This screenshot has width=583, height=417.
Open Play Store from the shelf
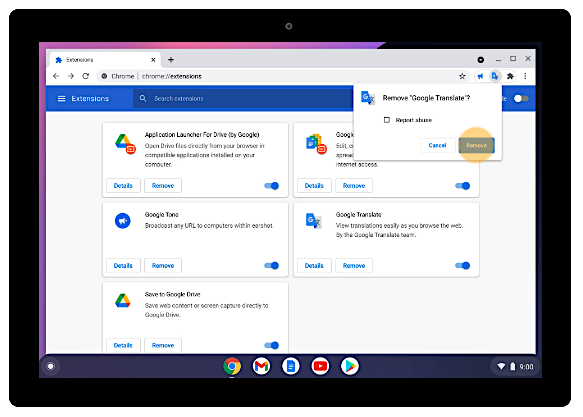tap(350, 366)
